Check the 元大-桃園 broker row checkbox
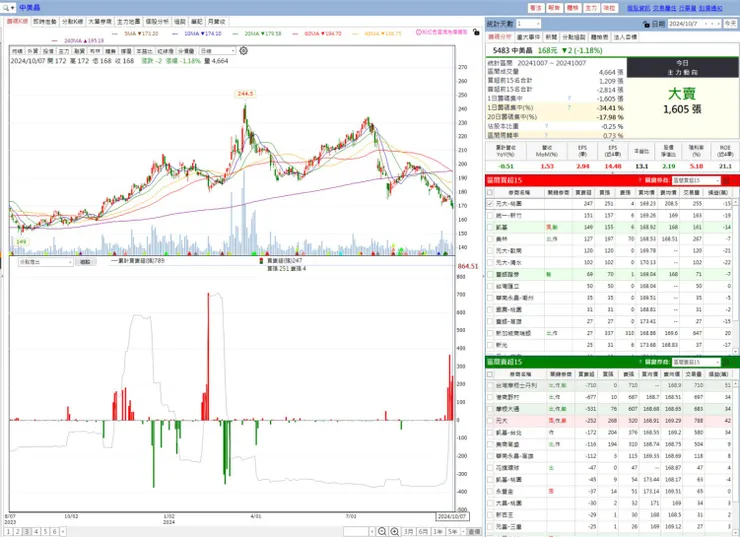Viewport: 740px width, 537px height. pos(490,204)
